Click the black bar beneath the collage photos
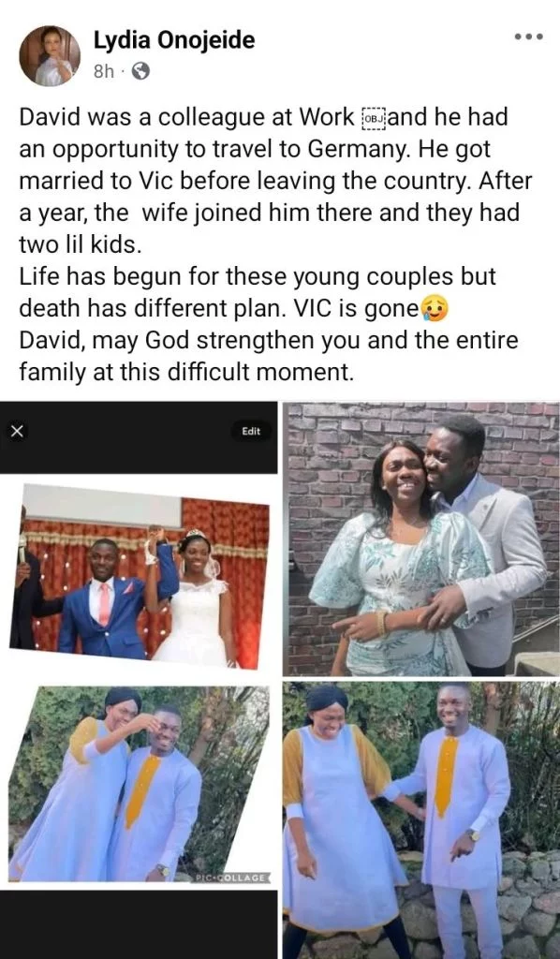Viewport: 560px width, 959px height. 139,924
